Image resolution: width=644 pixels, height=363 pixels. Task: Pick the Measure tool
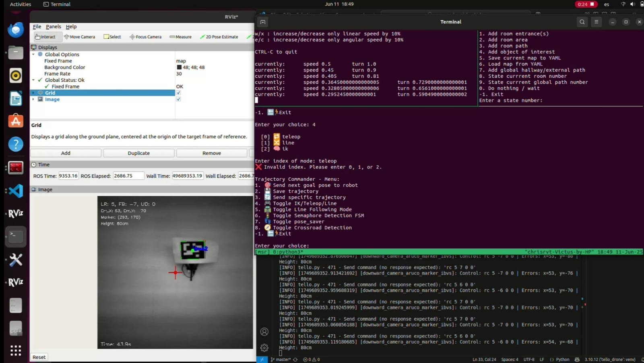tap(180, 37)
